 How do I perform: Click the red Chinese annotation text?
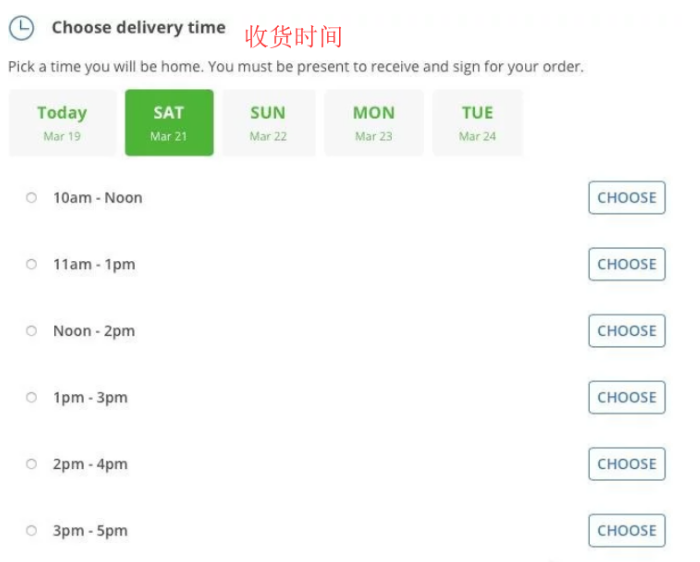294,37
